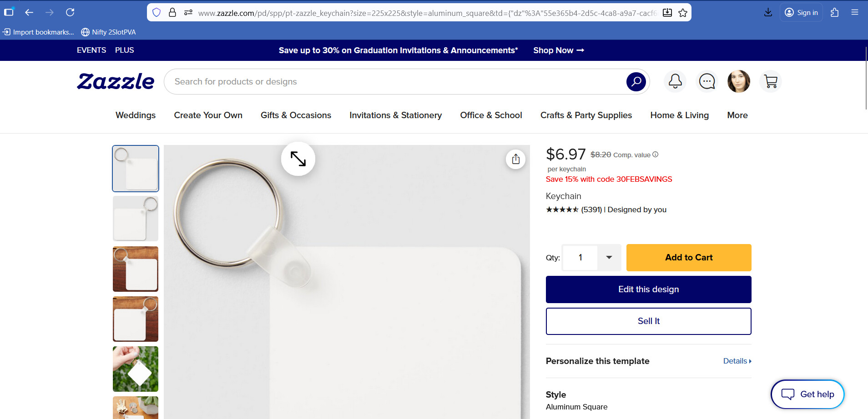Click Shop Now promo link
The image size is (868, 419).
pos(559,50)
